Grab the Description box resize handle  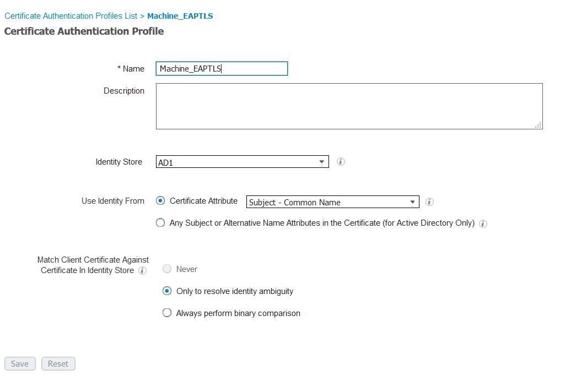click(538, 126)
